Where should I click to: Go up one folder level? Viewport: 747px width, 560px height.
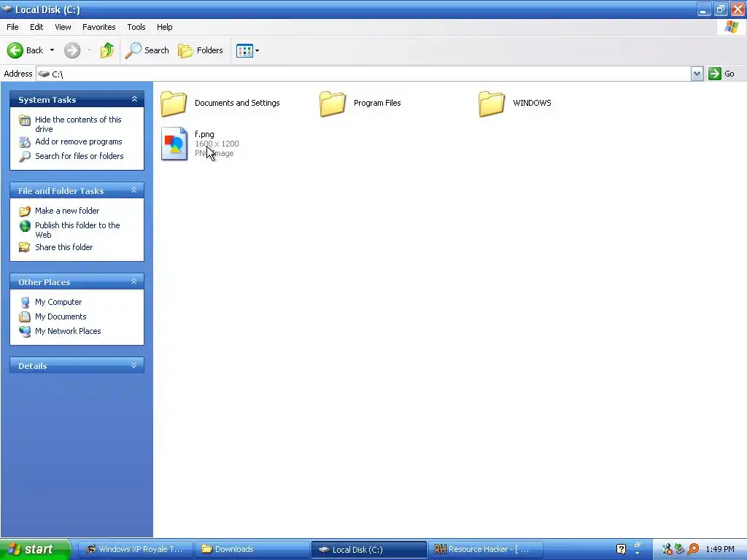pos(107,50)
